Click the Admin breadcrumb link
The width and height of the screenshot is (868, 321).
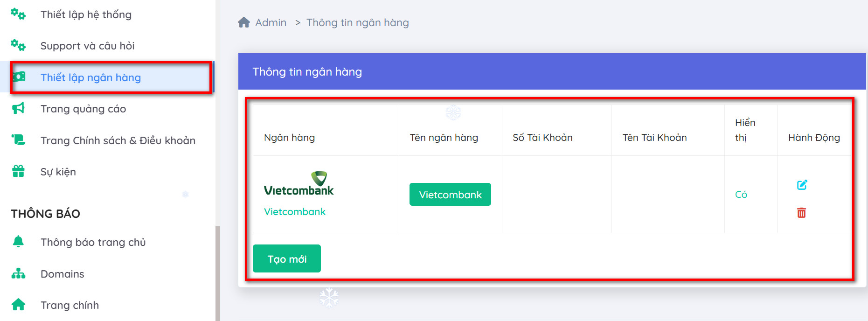[x=271, y=22]
